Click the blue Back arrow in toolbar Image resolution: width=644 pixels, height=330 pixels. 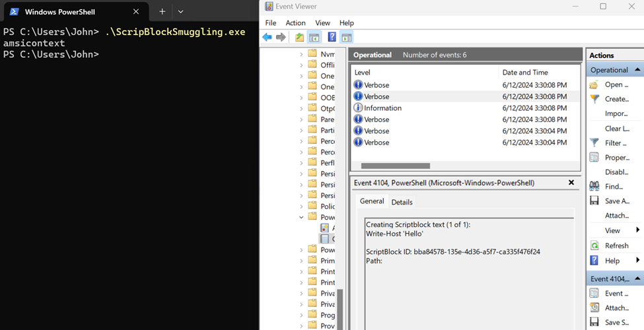[x=267, y=38]
